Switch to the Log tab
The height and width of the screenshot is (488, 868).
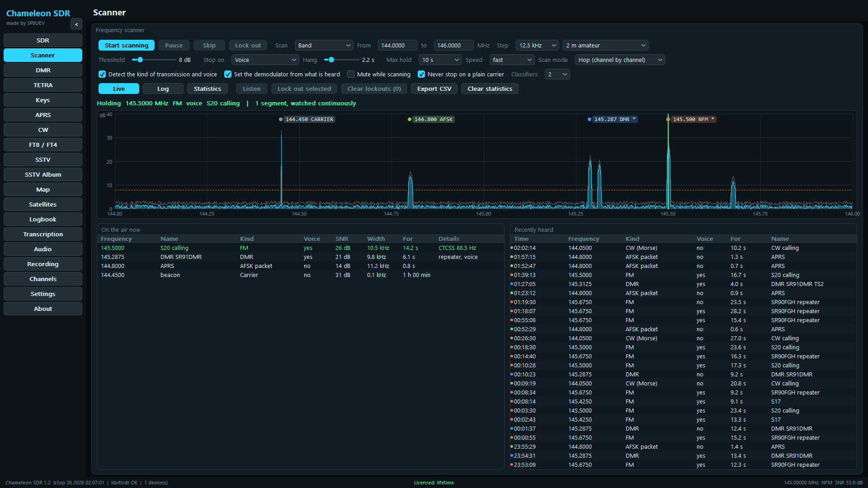click(x=163, y=89)
